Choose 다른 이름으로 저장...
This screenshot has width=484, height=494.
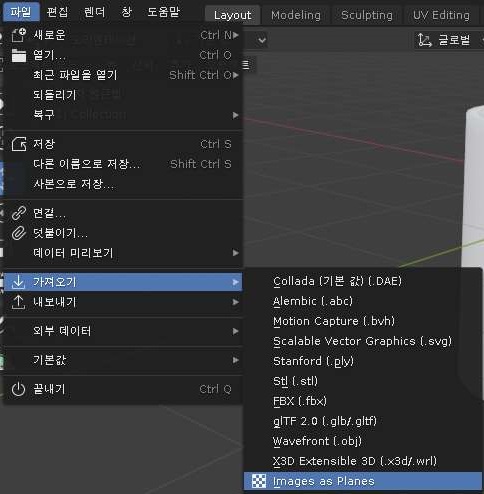(123, 164)
